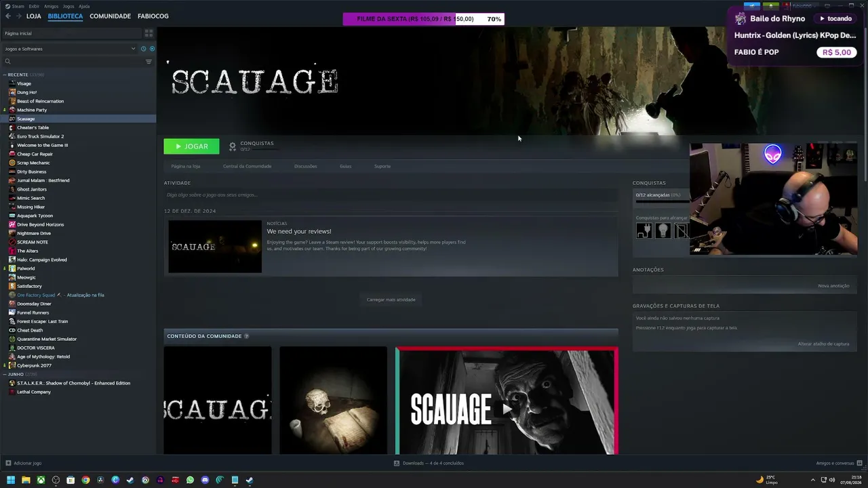Open help icon beside Conteúdo da Comunidade

pos(246,336)
